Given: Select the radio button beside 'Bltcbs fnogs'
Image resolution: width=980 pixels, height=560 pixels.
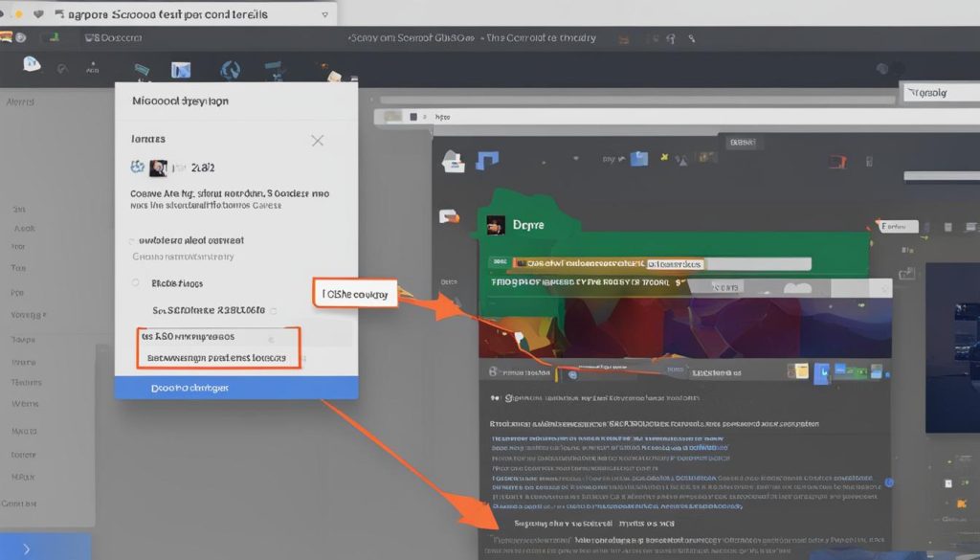Looking at the screenshot, I should pos(135,283).
